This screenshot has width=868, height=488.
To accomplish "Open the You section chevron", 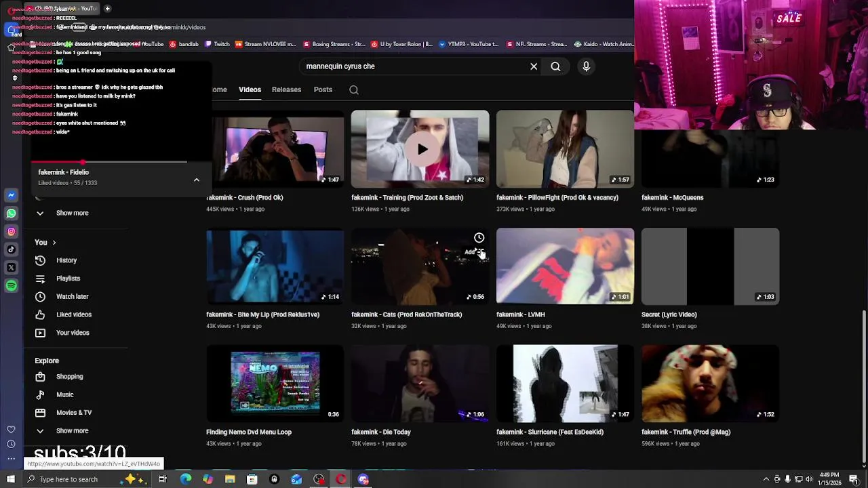I will pyautogui.click(x=54, y=243).
